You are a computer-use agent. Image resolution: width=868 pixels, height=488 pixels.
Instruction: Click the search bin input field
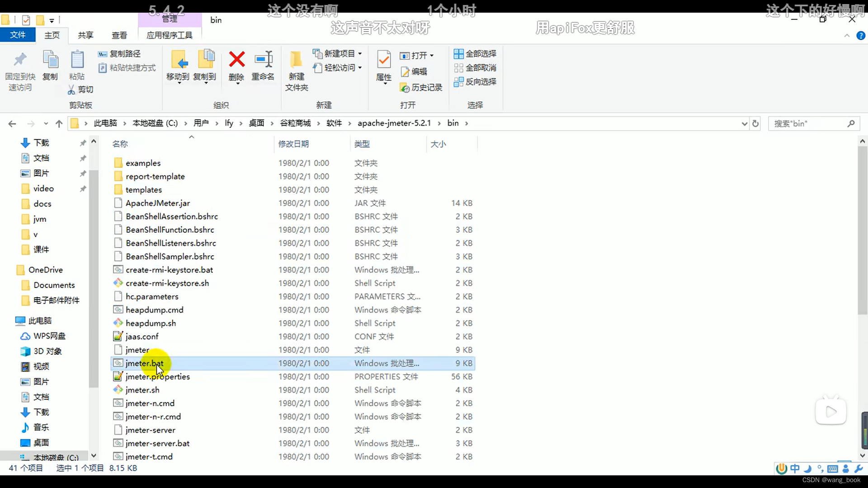(807, 123)
